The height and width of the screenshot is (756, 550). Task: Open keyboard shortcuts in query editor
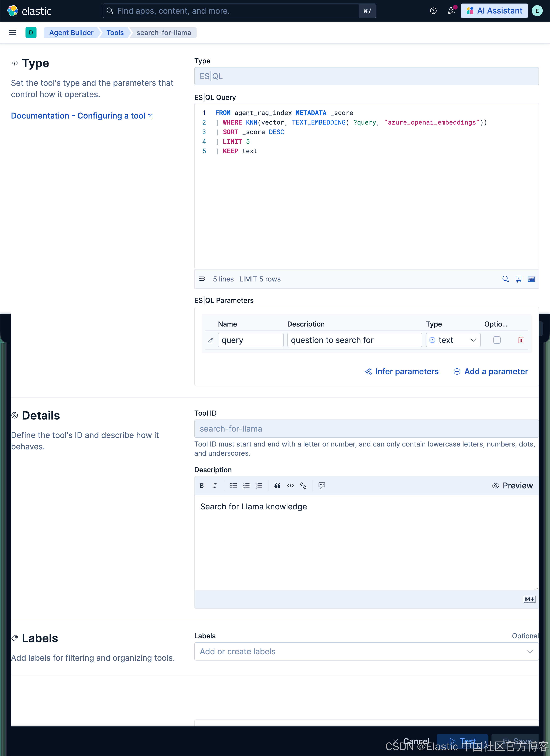click(x=531, y=279)
